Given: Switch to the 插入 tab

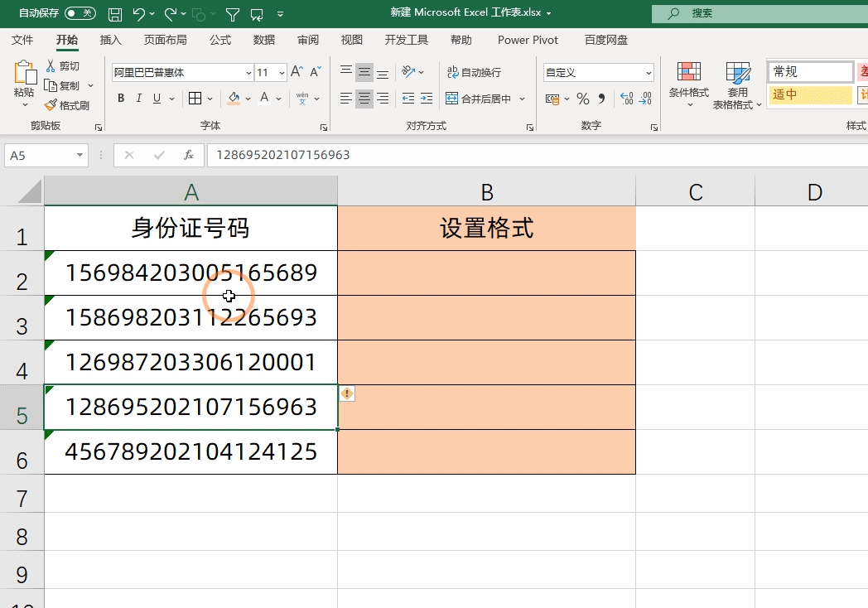Looking at the screenshot, I should point(110,40).
